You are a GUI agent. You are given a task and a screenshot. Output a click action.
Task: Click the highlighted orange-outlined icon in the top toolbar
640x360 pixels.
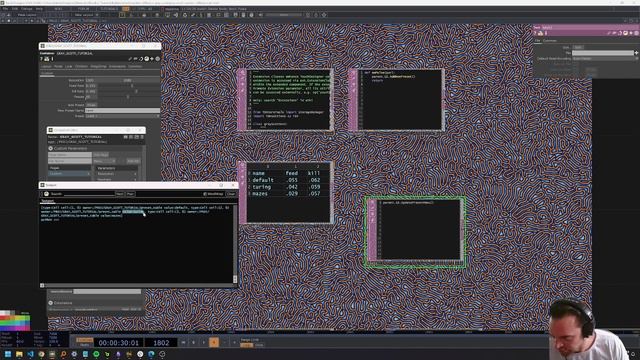pos(122,15)
